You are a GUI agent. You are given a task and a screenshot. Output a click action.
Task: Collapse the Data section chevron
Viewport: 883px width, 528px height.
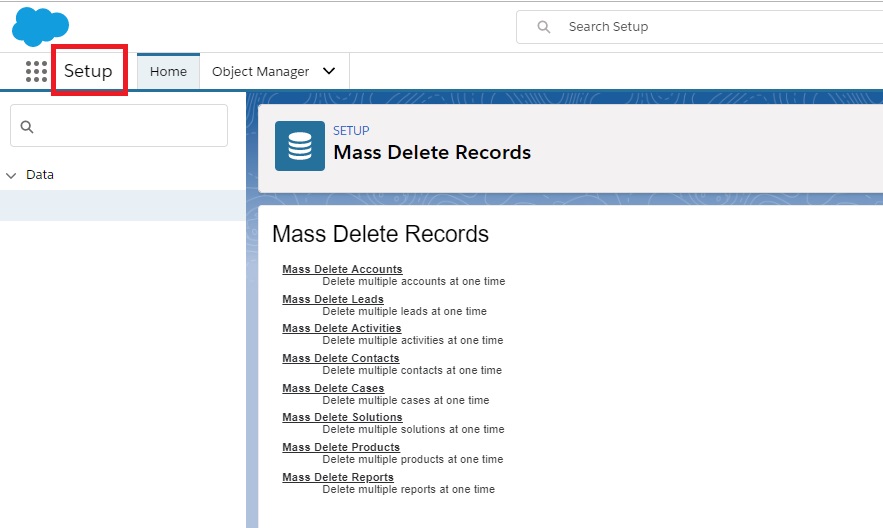pos(12,175)
